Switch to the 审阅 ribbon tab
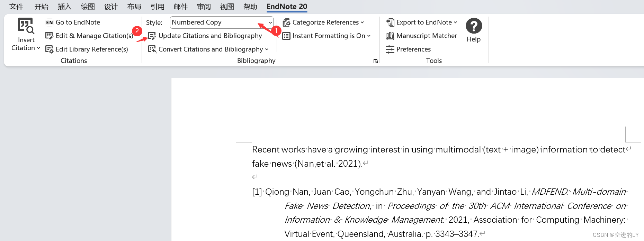644x241 pixels. [204, 7]
